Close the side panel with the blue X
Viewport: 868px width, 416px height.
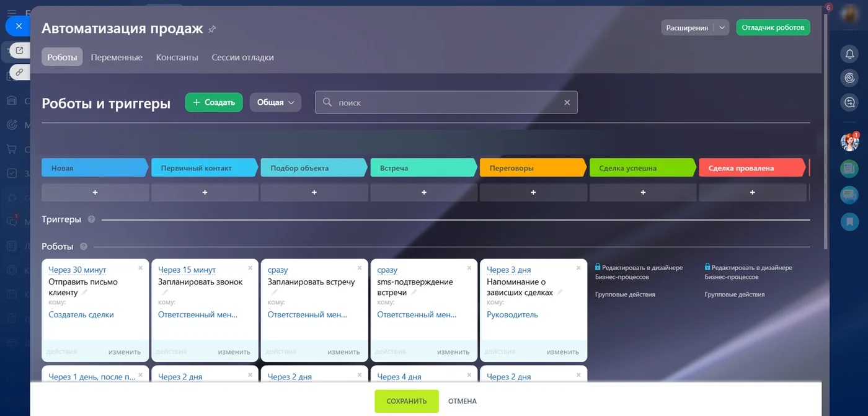point(19,26)
